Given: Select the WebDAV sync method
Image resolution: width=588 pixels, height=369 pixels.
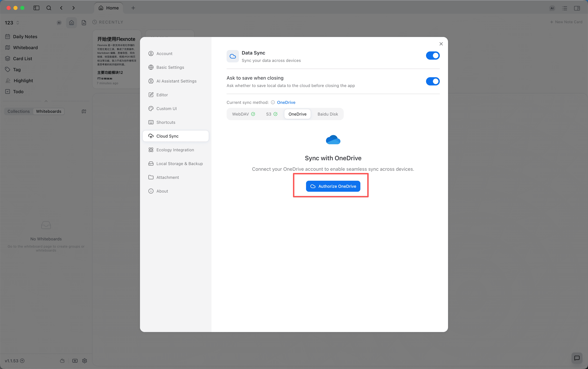Looking at the screenshot, I should click(x=243, y=114).
